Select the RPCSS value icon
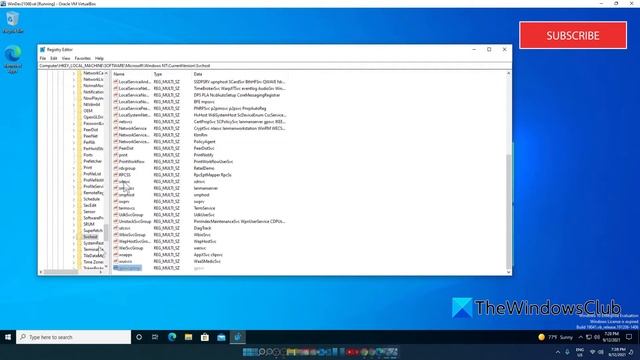 116,175
